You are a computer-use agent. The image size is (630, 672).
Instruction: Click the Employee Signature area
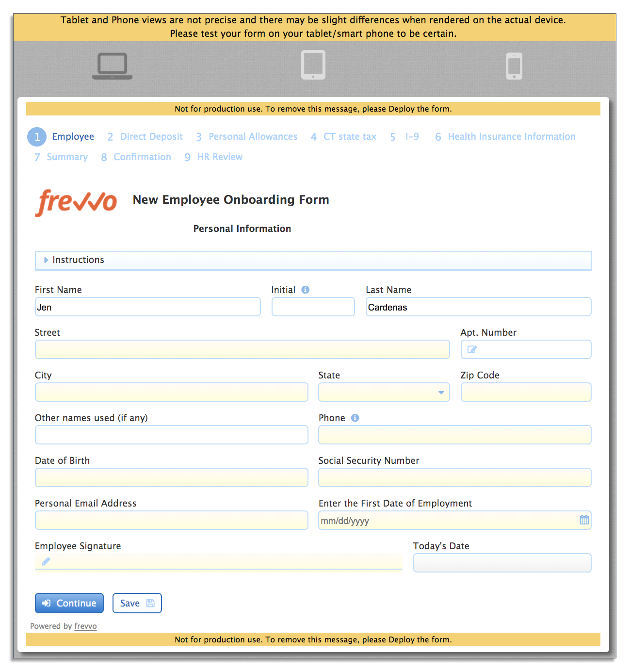[219, 562]
